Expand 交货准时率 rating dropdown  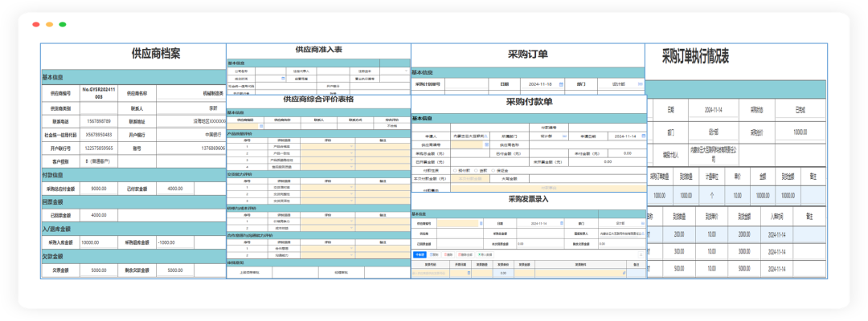(x=351, y=187)
